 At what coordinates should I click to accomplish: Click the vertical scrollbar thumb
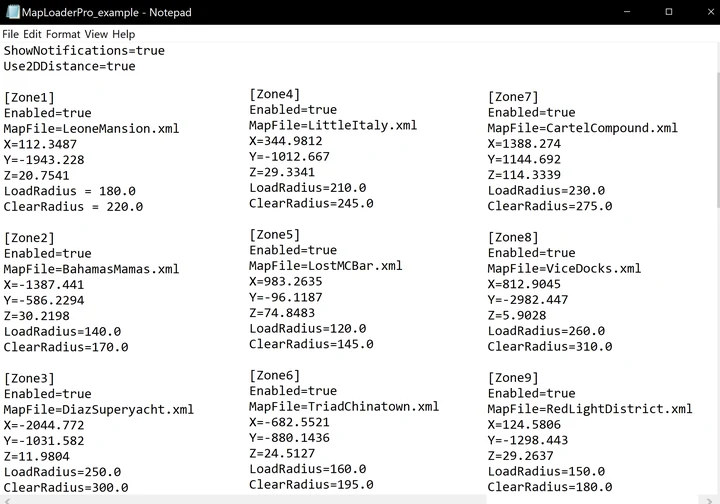tap(717, 140)
